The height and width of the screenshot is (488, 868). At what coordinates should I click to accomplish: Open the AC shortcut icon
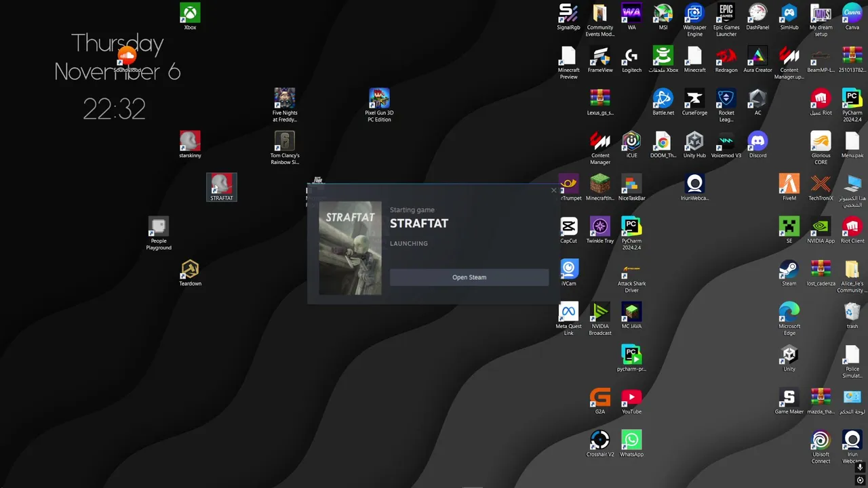click(x=757, y=102)
